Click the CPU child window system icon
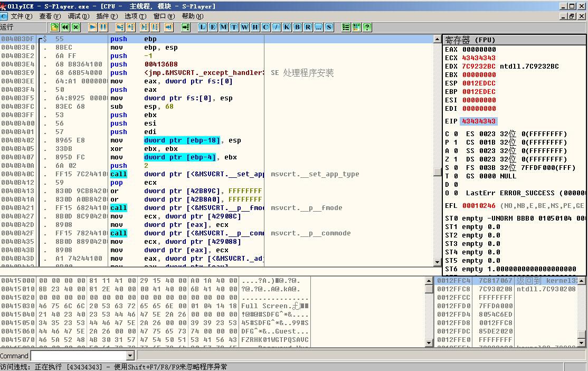 click(x=4, y=16)
